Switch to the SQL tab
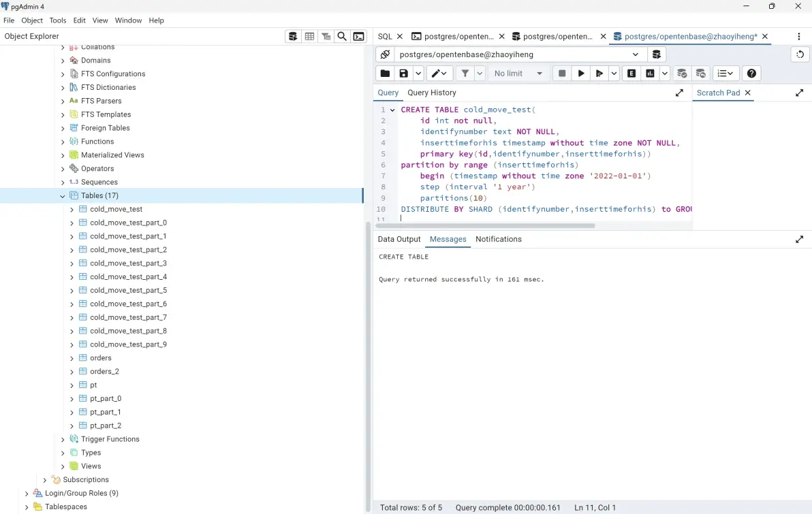The width and height of the screenshot is (812, 514). tap(385, 36)
